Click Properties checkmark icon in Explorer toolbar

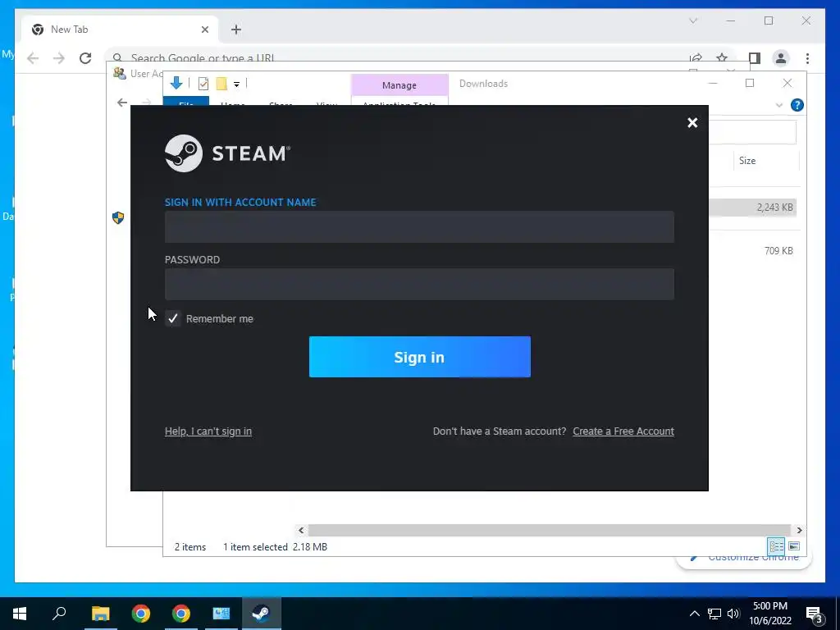203,84
